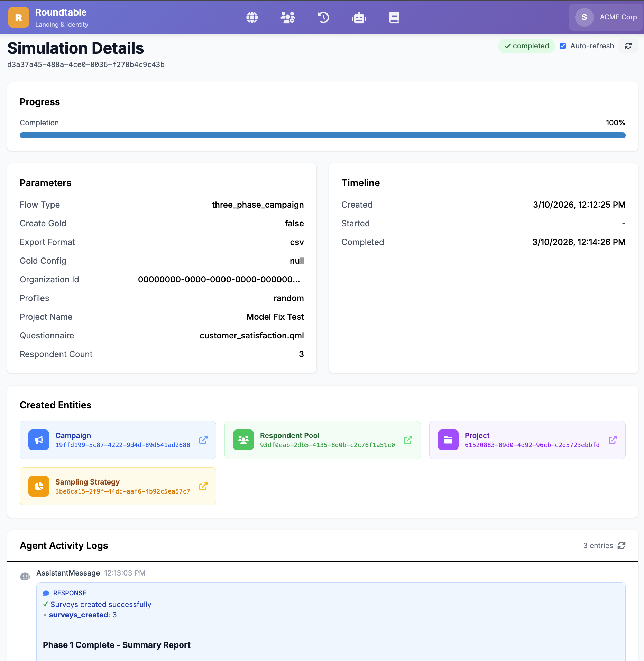Open Sampling Strategy external link icon

coord(203,486)
